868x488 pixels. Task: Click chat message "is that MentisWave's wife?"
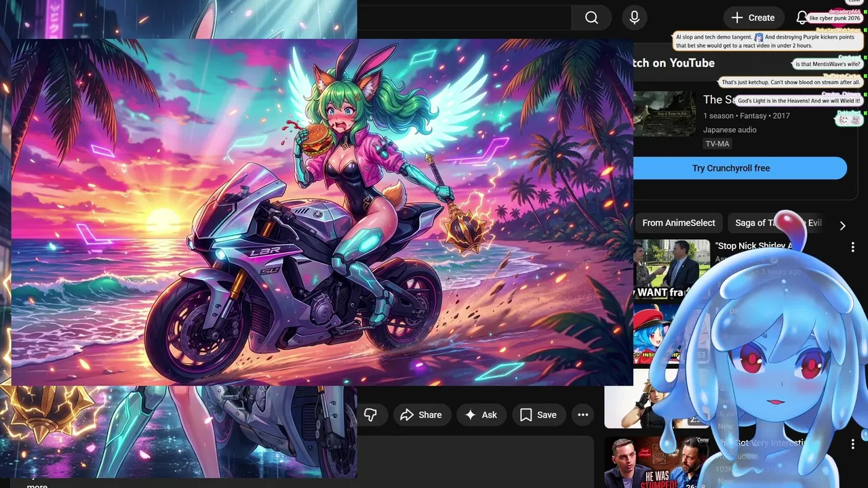click(x=827, y=64)
